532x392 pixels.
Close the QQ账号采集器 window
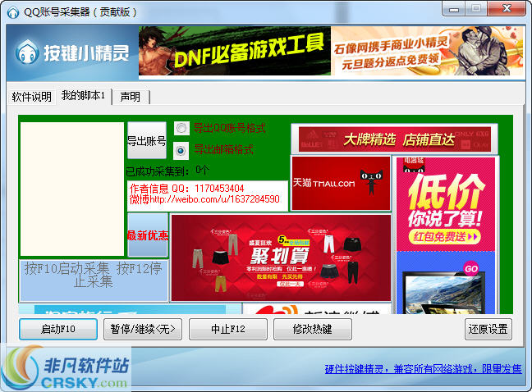(507, 9)
